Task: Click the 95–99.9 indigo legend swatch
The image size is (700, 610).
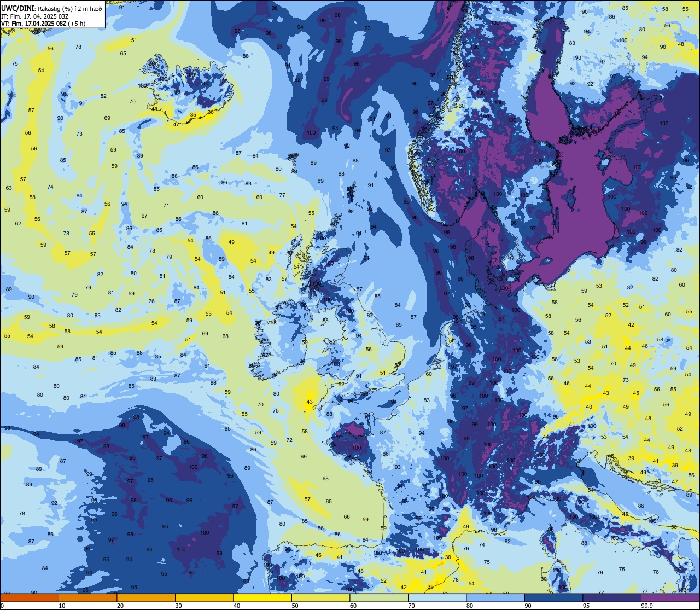Action: (x=612, y=597)
